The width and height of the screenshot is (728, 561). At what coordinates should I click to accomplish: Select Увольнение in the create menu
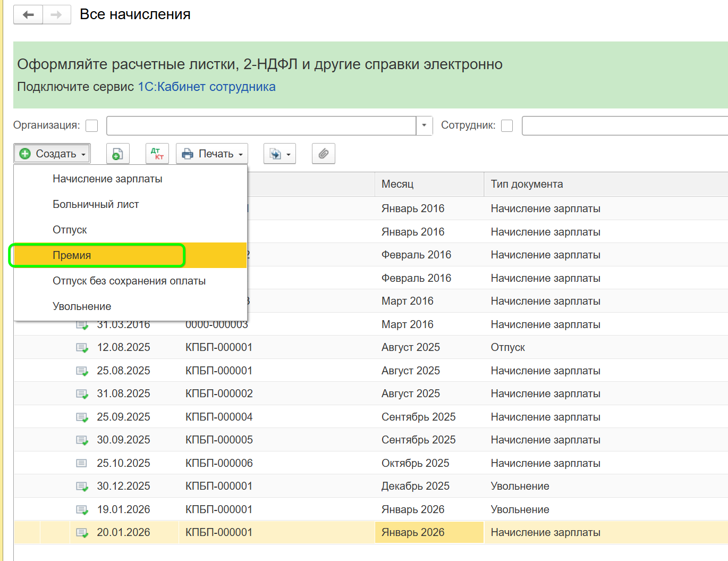[x=82, y=306]
